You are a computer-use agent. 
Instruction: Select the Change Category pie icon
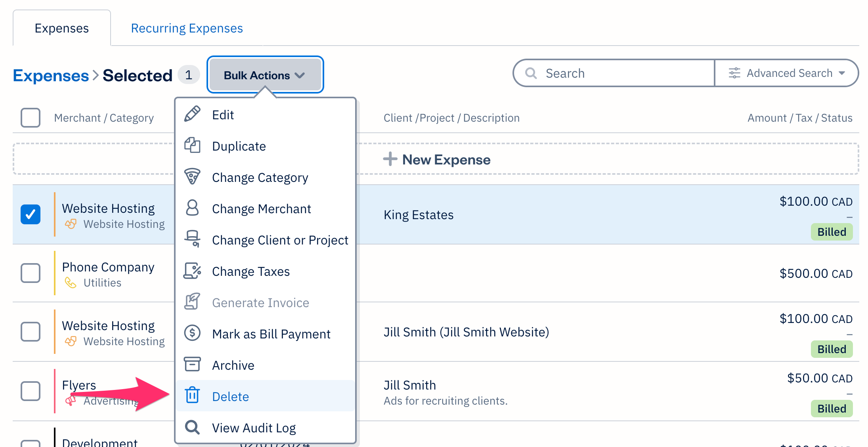pos(192,177)
